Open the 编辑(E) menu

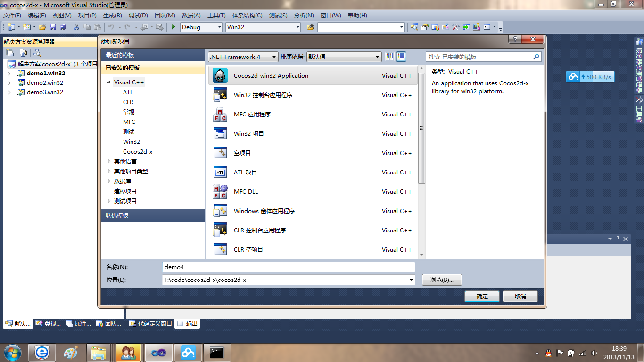[37, 16]
